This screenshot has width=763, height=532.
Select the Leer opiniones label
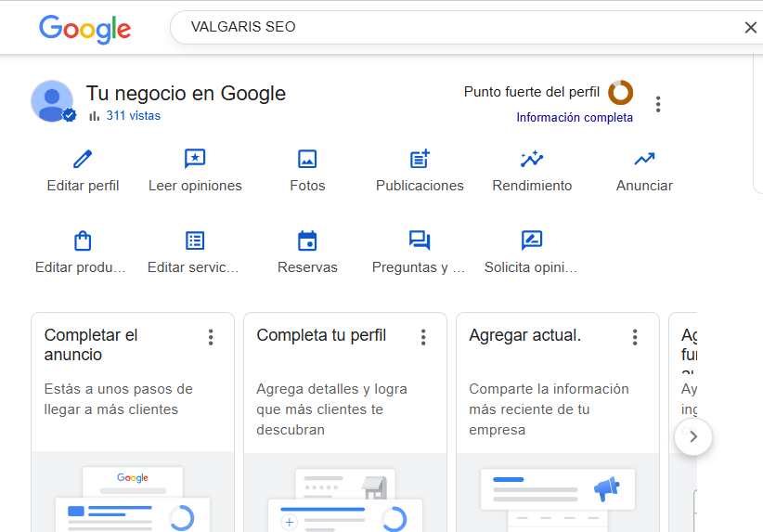(x=195, y=186)
